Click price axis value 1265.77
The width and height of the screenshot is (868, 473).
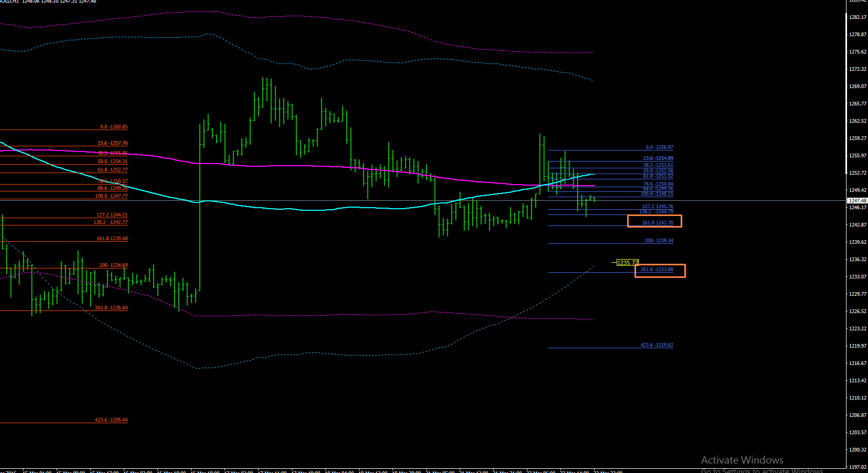tap(858, 104)
